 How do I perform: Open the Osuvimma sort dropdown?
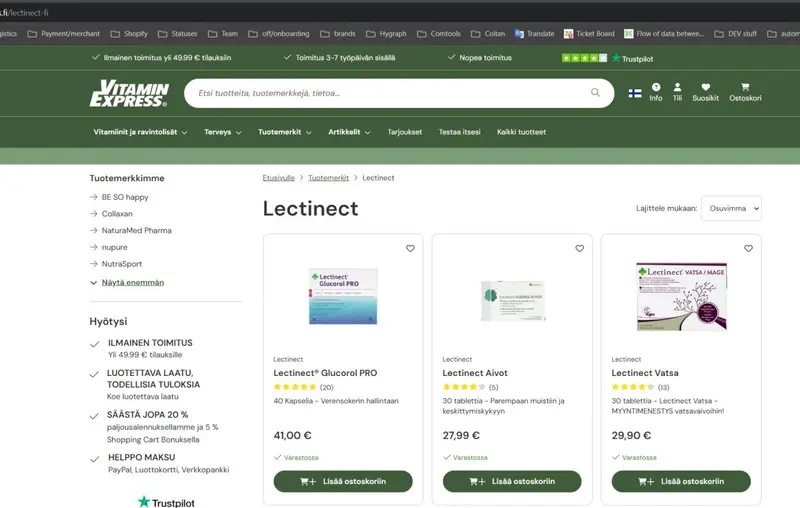(x=731, y=209)
